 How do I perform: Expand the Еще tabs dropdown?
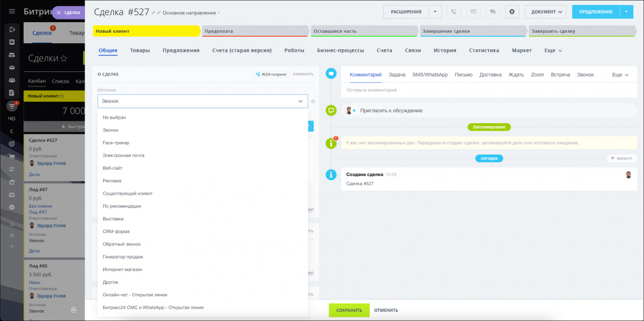[553, 50]
